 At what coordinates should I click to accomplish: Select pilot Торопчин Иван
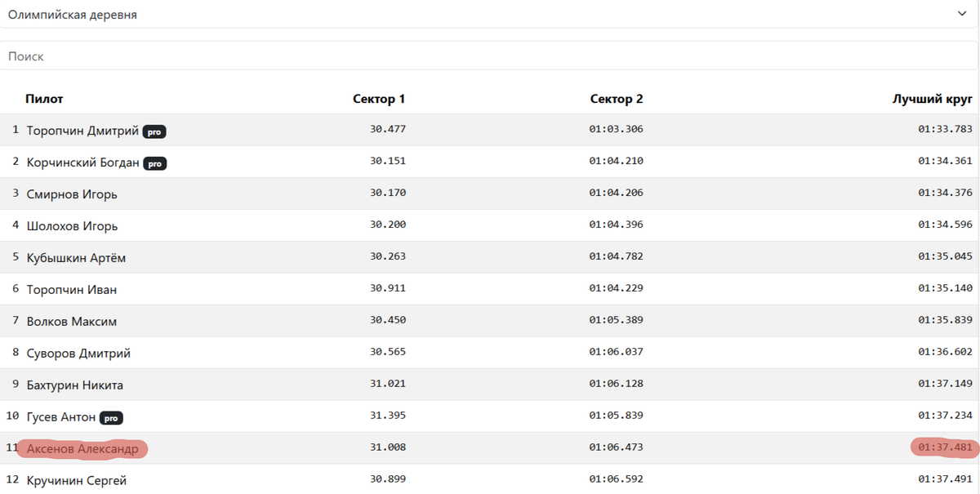(71, 290)
